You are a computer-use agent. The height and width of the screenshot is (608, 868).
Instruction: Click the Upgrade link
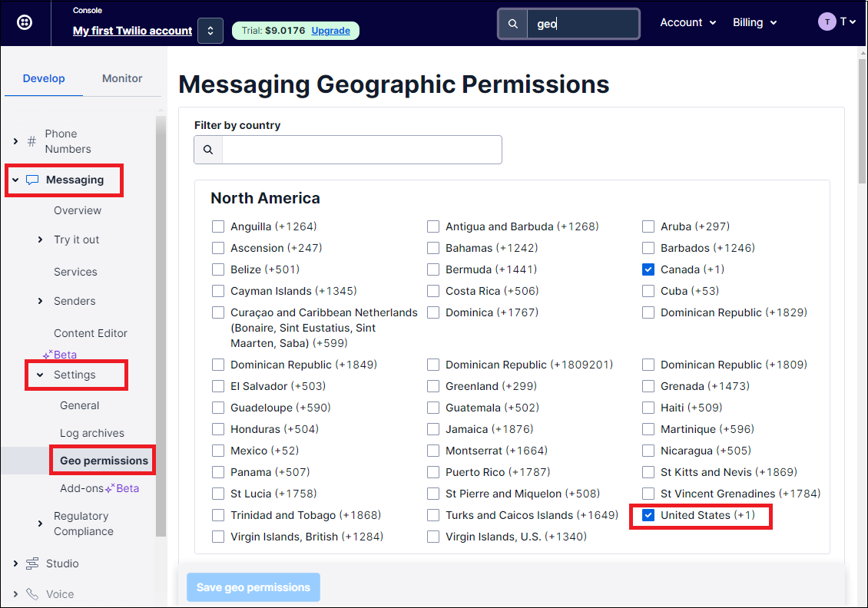tap(330, 31)
